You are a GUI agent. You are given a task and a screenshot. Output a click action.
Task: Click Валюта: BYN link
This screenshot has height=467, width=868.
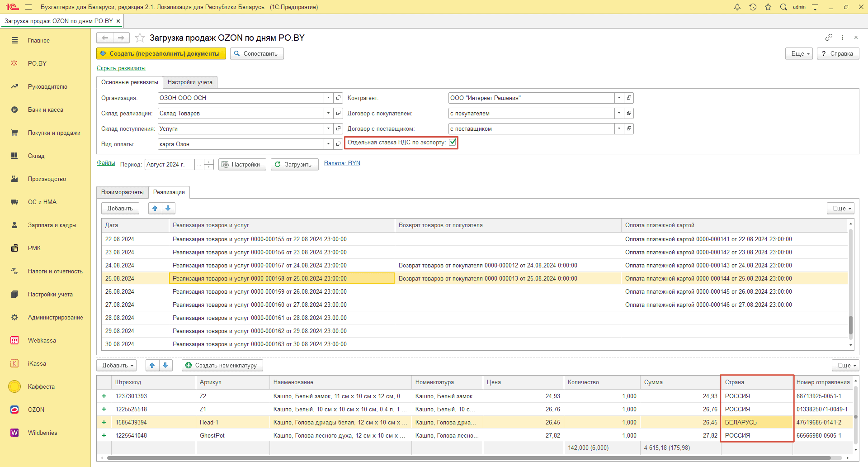click(x=342, y=163)
